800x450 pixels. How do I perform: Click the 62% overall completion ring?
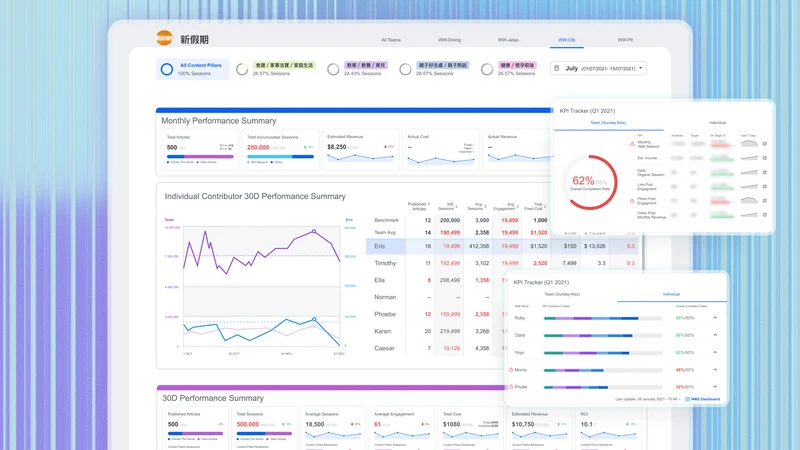pyautogui.click(x=590, y=182)
